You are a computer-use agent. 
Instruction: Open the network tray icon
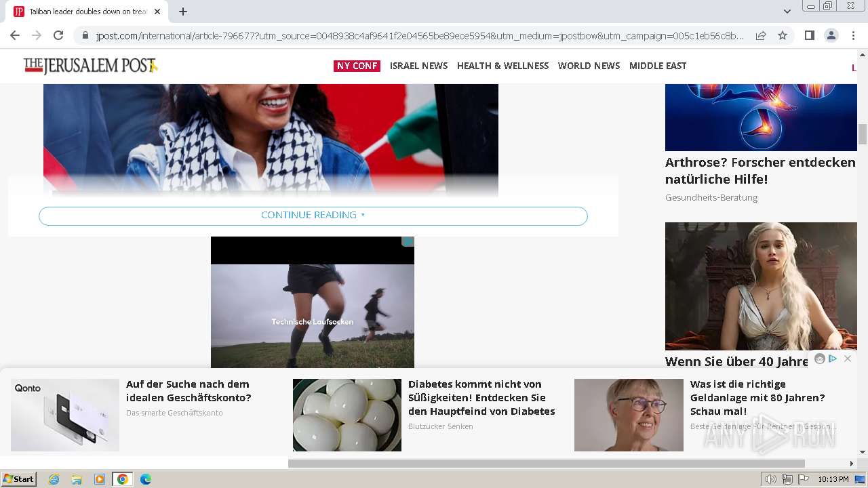tap(787, 479)
